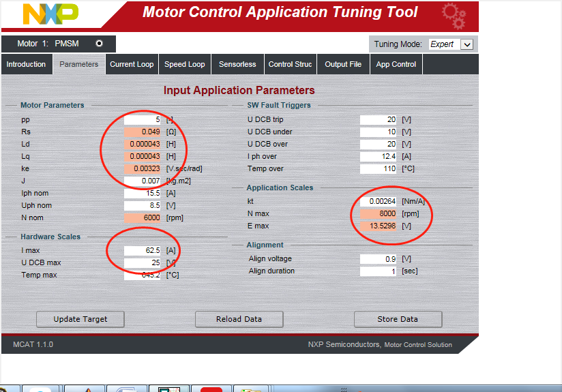Image resolution: width=562 pixels, height=392 pixels.
Task: Click the kt torque constant field
Action: [x=378, y=201]
